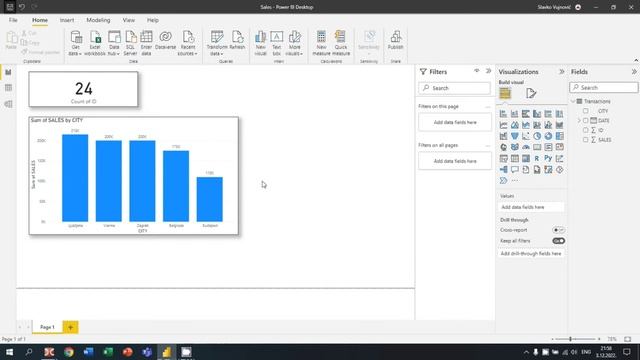This screenshot has height=360, width=640.
Task: Switch to the Help ribbon tab
Action: (x=153, y=20)
